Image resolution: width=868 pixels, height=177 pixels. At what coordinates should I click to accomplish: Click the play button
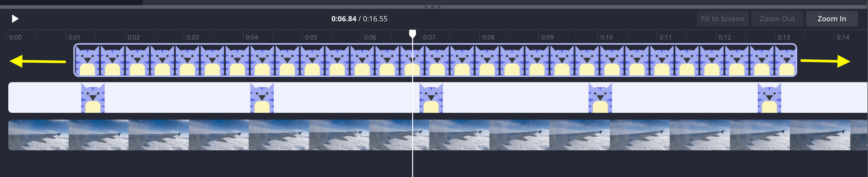pyautogui.click(x=15, y=19)
